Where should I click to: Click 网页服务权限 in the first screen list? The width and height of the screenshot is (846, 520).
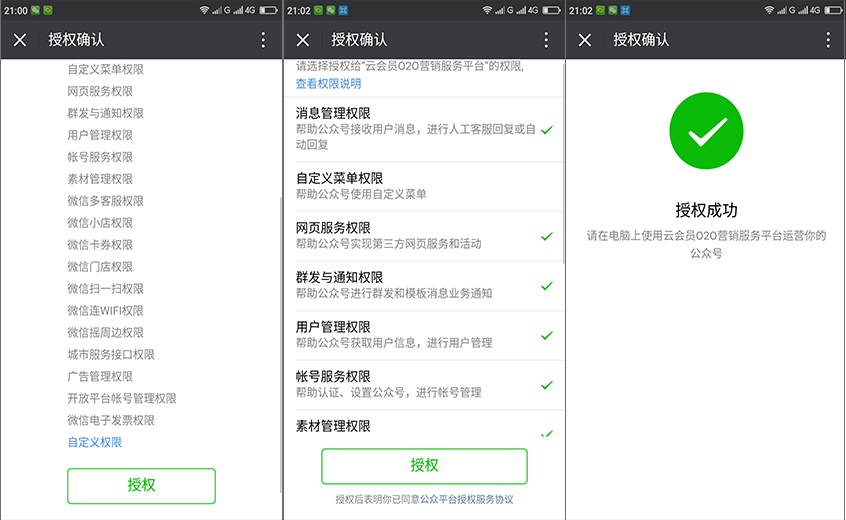(100, 91)
